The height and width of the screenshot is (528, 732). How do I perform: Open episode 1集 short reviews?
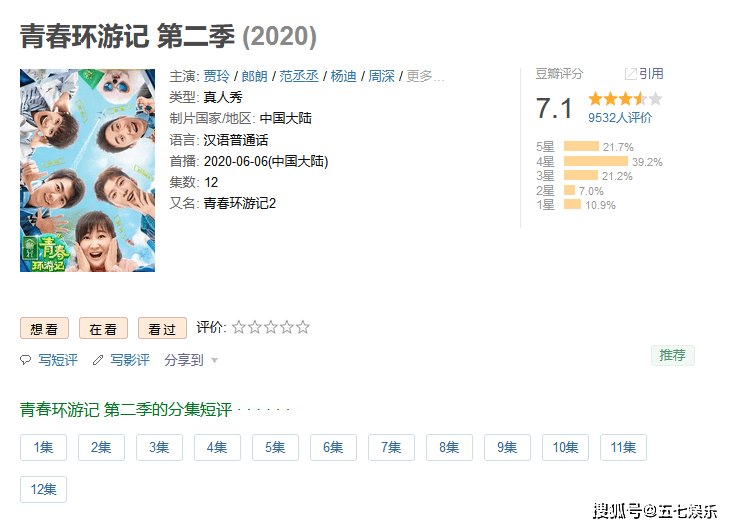click(x=43, y=447)
